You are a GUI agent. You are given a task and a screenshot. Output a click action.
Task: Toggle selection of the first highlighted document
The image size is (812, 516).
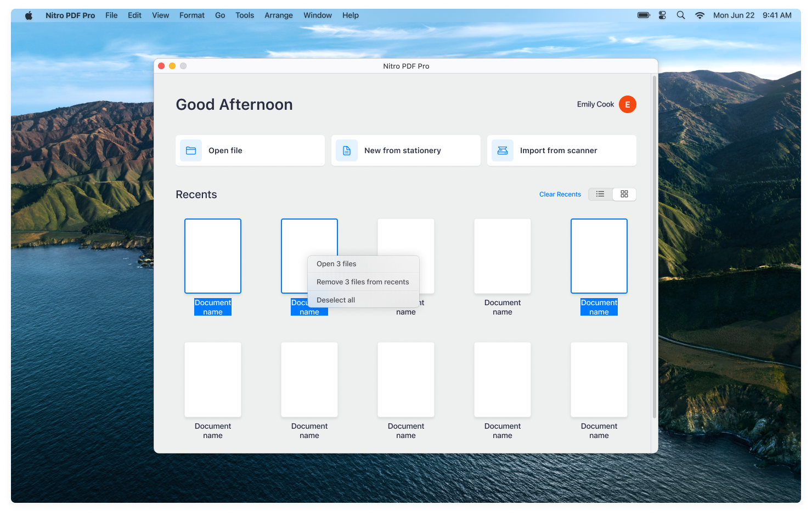212,256
